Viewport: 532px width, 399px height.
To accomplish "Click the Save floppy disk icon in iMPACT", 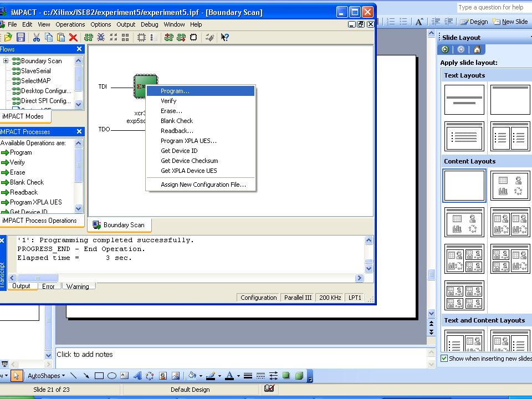I will click(21, 37).
